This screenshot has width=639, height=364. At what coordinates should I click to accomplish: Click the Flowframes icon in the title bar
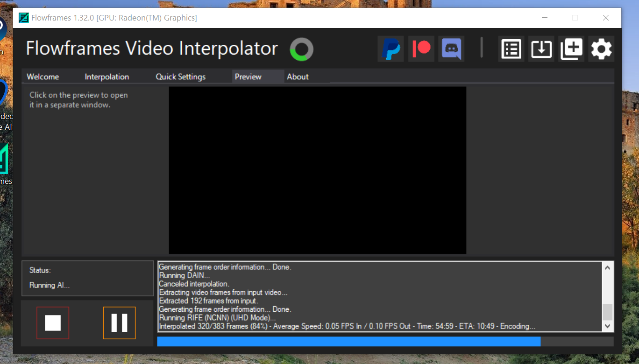tap(23, 18)
